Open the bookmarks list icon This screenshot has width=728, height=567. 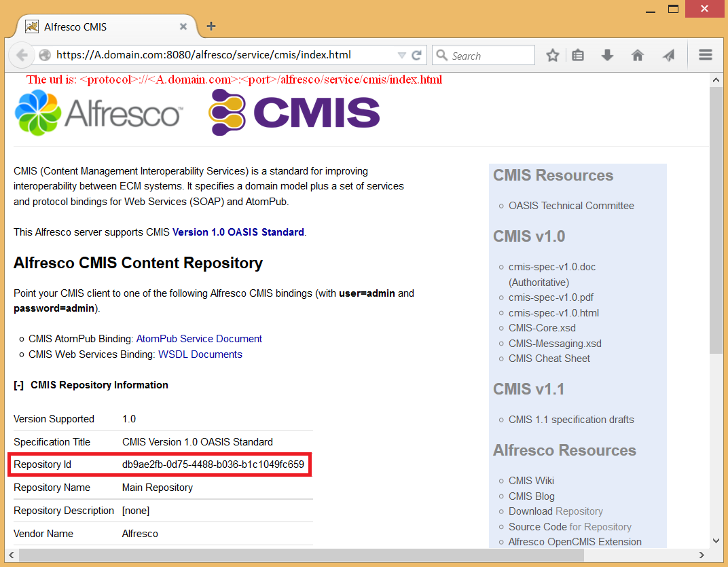(x=577, y=56)
